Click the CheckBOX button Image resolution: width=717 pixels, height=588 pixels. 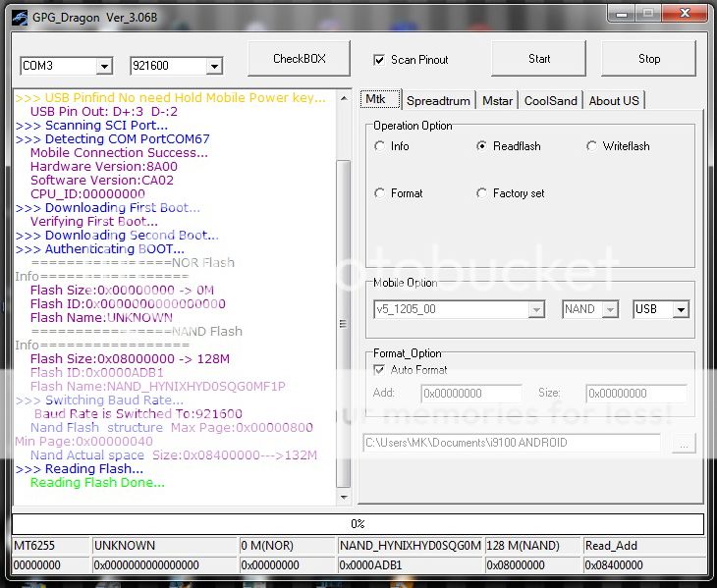tap(299, 59)
